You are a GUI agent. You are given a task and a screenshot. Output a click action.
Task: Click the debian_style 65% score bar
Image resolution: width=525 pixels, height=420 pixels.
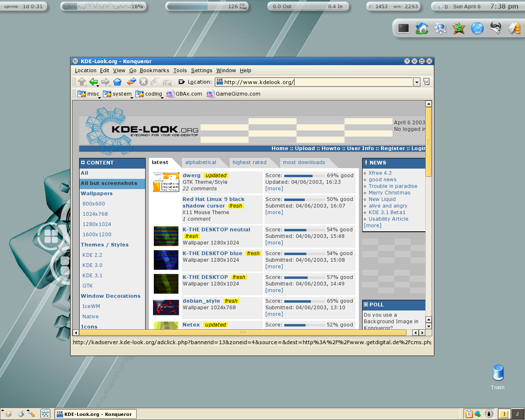point(304,301)
